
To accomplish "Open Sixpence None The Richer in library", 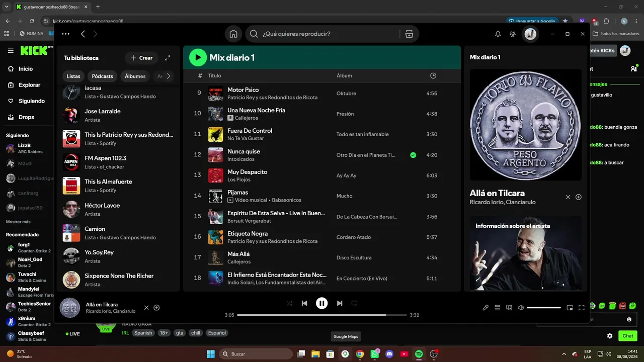I will click(118, 280).
